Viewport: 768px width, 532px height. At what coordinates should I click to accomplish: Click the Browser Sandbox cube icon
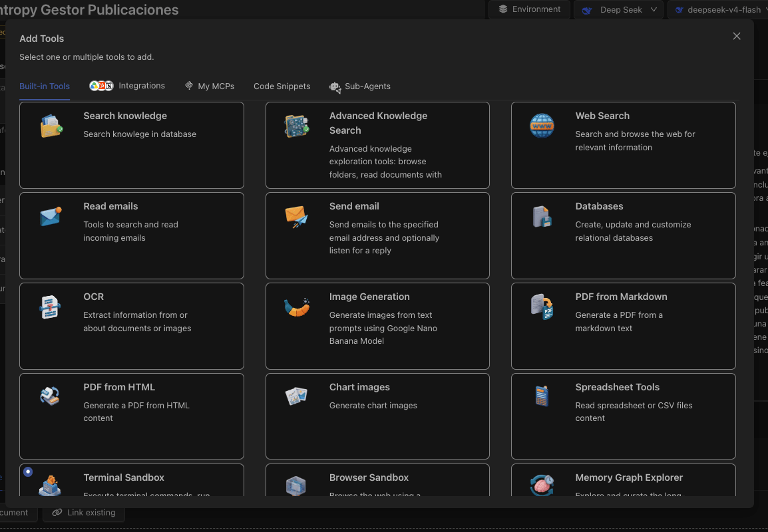[296, 486]
